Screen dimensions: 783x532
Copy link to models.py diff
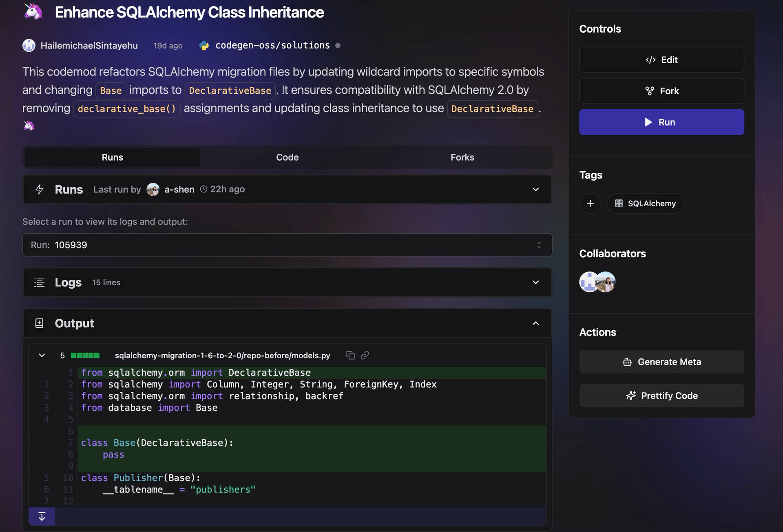point(365,355)
